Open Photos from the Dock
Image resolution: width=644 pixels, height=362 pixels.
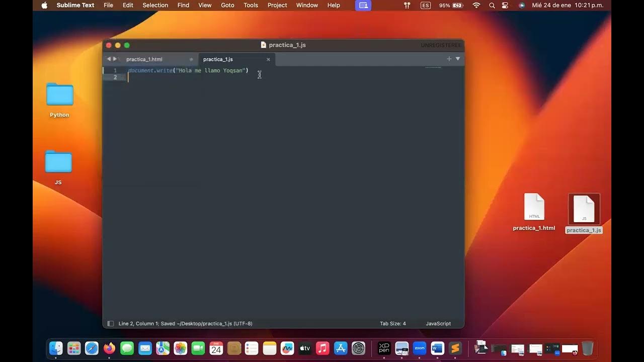click(x=181, y=348)
